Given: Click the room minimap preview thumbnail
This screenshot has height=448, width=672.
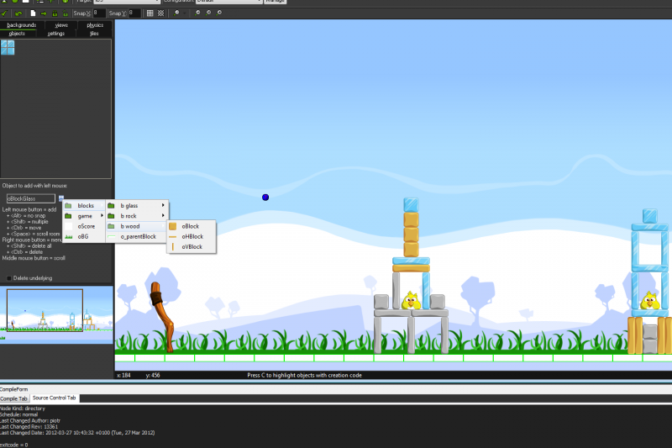Looking at the screenshot, I should pos(57,315).
